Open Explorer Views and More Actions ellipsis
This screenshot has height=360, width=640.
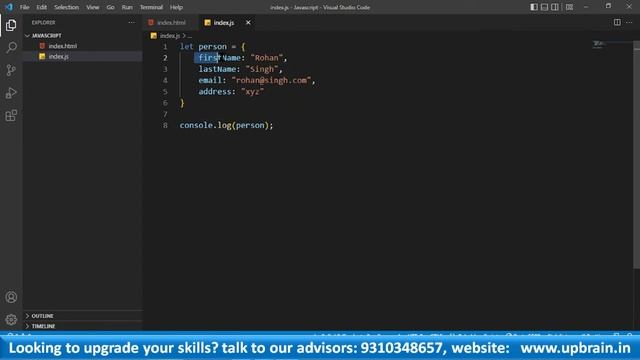131,22
